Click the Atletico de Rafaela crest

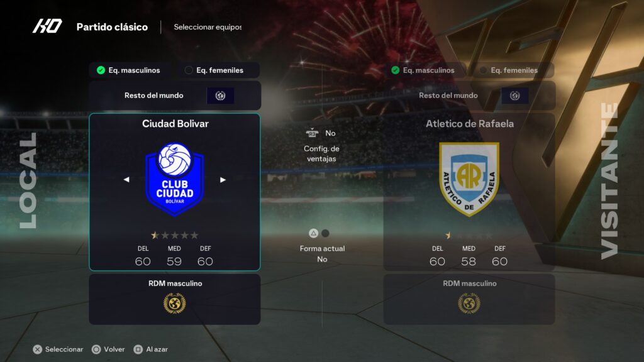[x=469, y=179]
